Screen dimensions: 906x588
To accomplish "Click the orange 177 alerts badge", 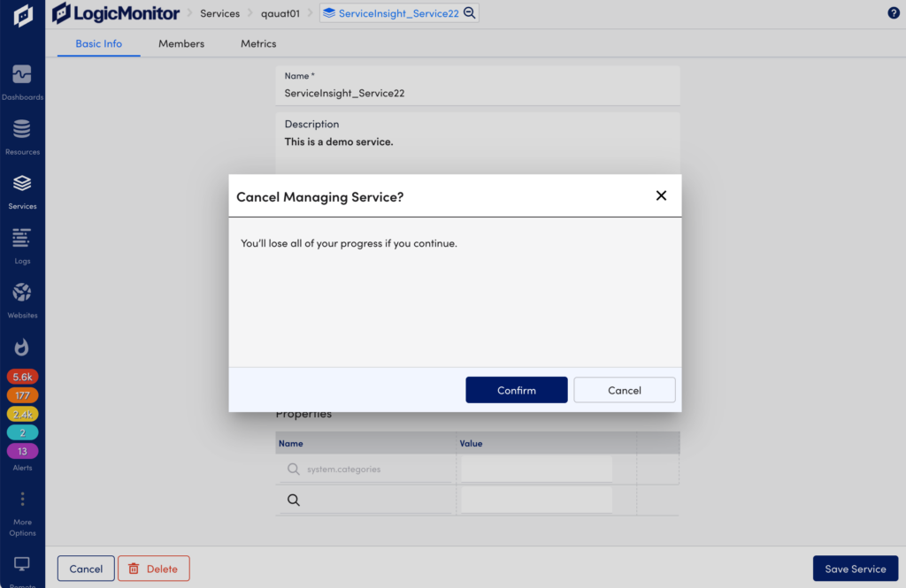I will [22, 395].
